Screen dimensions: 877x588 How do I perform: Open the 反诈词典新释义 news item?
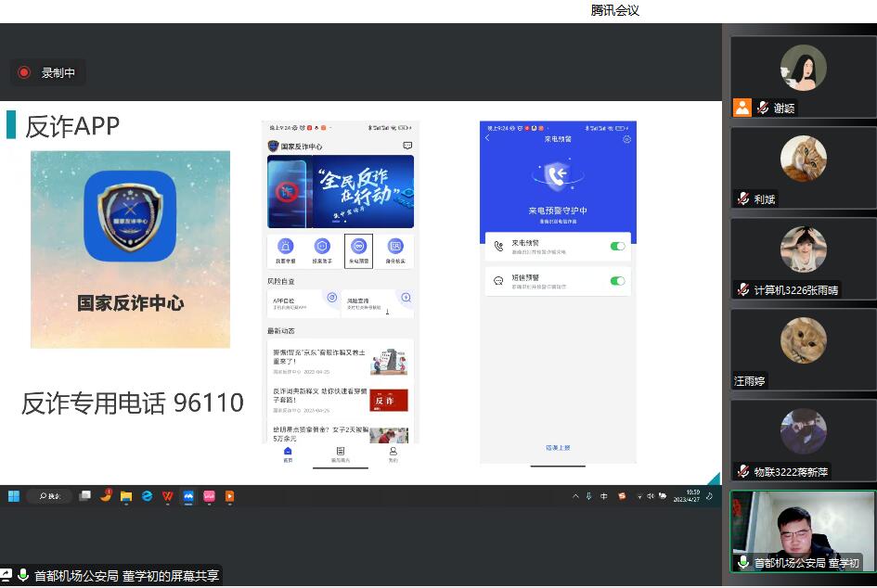[x=340, y=401]
